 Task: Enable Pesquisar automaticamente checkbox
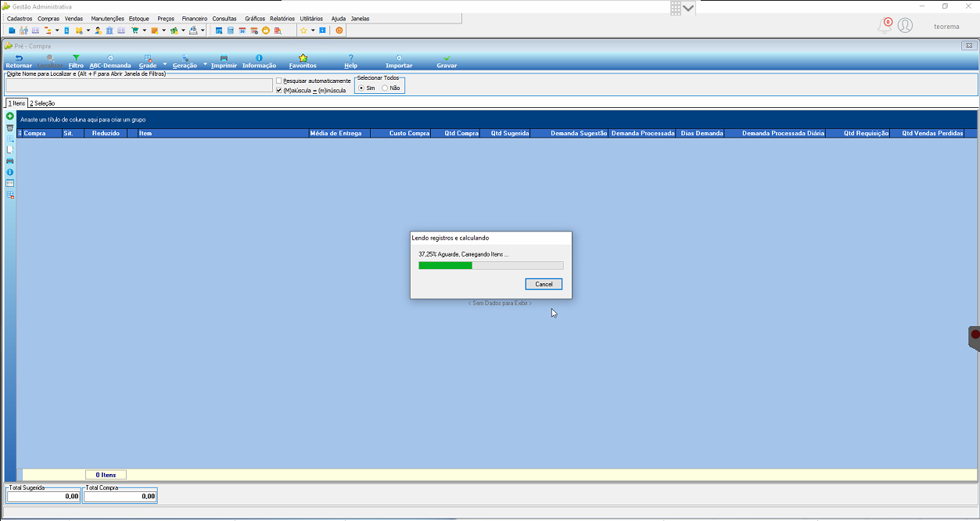pyautogui.click(x=279, y=81)
